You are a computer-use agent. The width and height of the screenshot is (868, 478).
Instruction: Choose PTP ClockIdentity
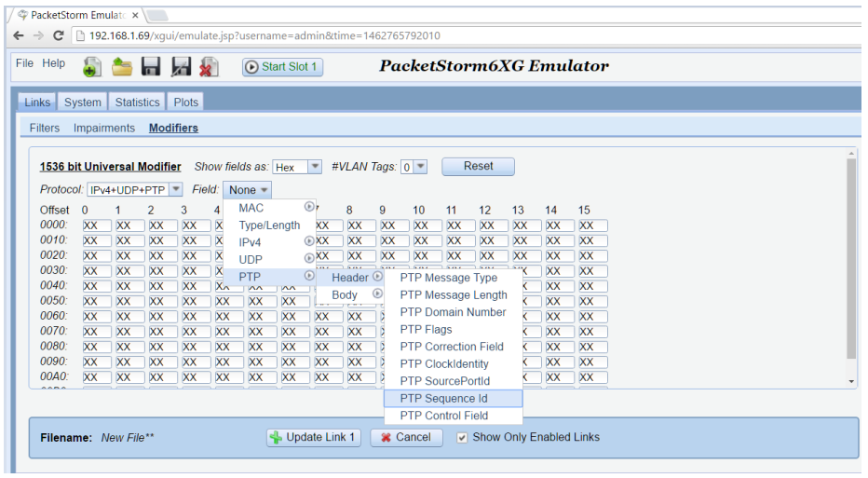point(453,363)
